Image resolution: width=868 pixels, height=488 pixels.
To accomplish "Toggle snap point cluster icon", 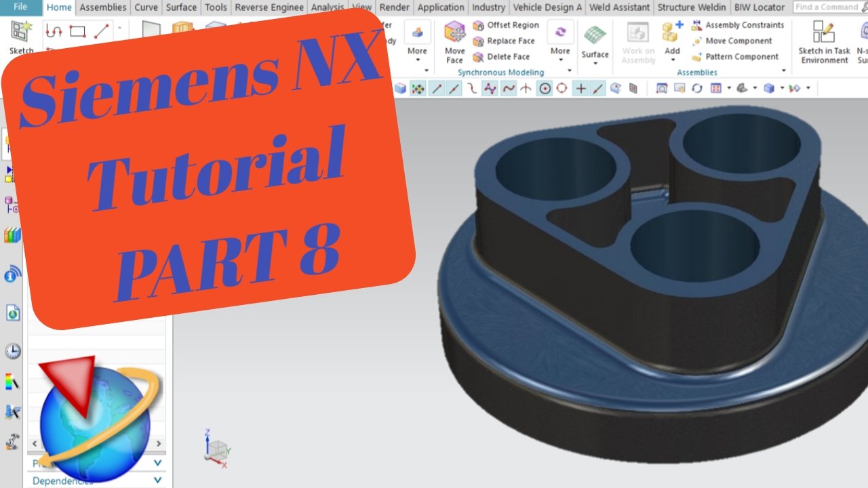I will click(x=418, y=88).
